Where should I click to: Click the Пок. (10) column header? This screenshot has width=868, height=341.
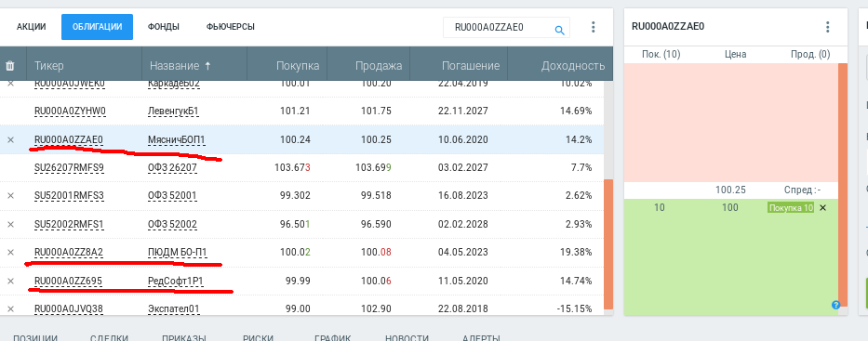(x=661, y=54)
